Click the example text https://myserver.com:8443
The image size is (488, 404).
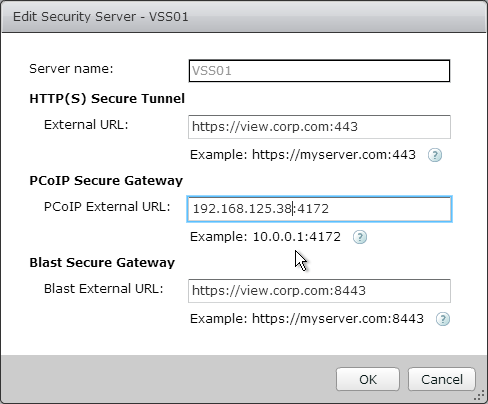tap(338, 319)
